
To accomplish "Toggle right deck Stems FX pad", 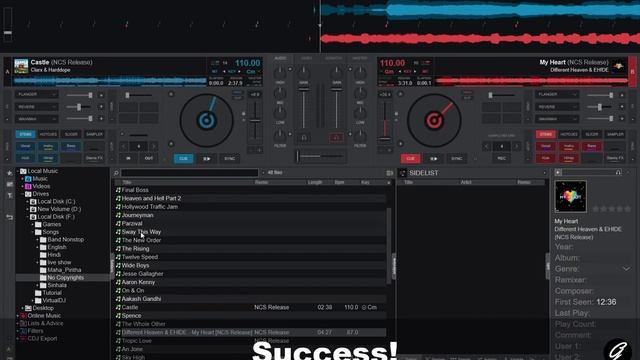I will pos(615,158).
